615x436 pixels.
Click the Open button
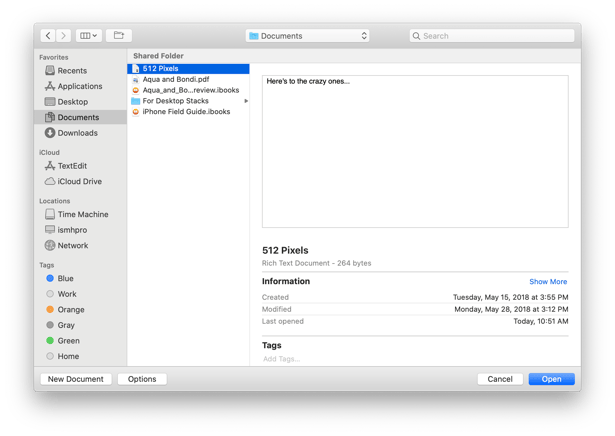pos(551,379)
